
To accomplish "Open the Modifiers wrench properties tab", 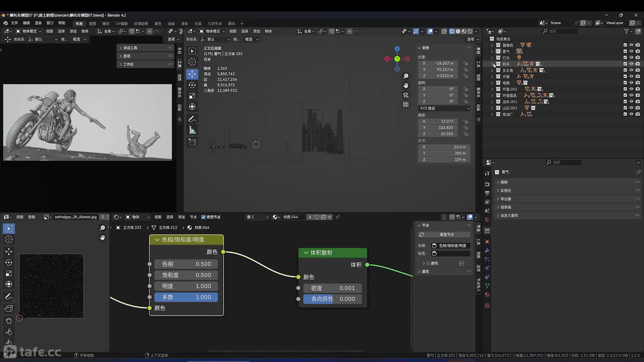I will (487, 251).
